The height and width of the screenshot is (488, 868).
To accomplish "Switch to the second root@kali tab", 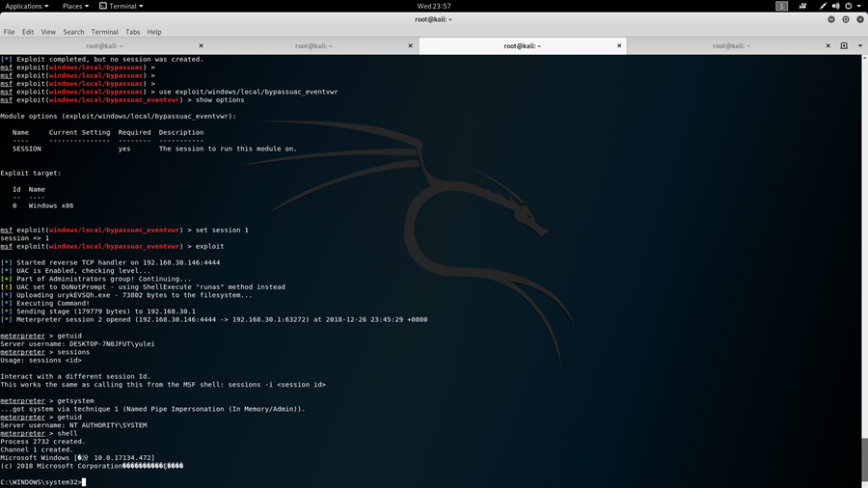I will 313,46.
